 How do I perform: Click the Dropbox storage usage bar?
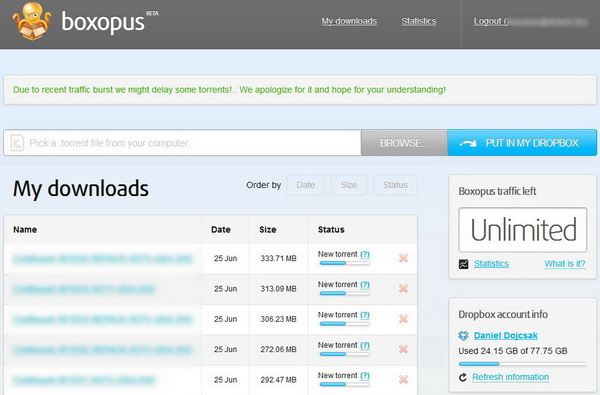pos(522,364)
